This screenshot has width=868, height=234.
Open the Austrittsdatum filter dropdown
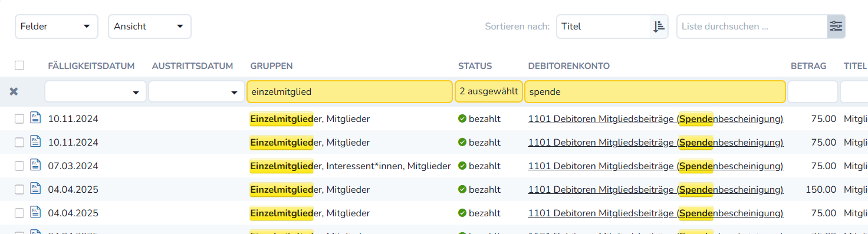click(x=196, y=91)
